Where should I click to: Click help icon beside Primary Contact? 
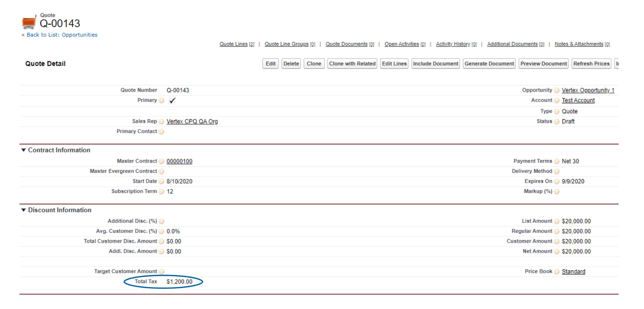pos(161,132)
